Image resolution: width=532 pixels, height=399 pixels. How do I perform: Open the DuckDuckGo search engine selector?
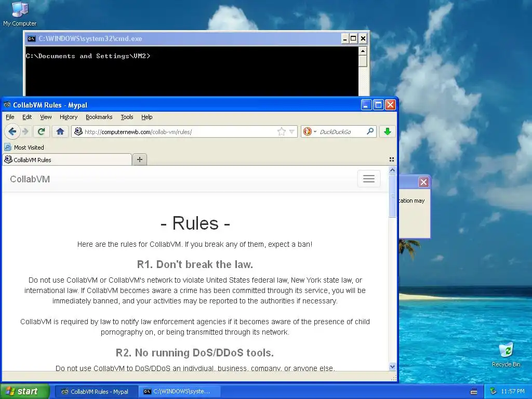click(x=310, y=131)
